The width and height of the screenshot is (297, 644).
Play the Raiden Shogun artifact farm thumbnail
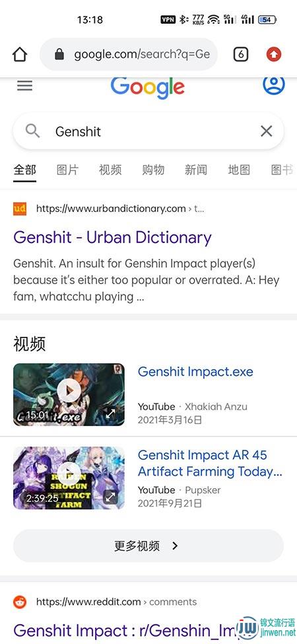69,478
